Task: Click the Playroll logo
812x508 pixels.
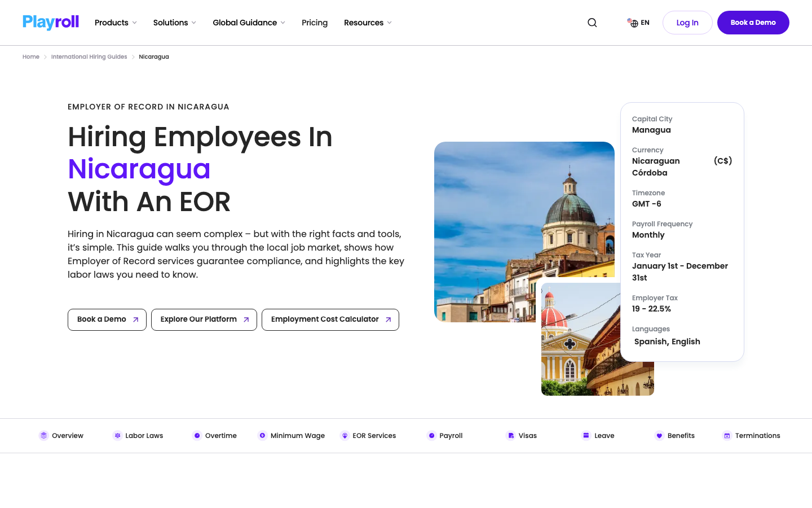Action: [x=51, y=23]
